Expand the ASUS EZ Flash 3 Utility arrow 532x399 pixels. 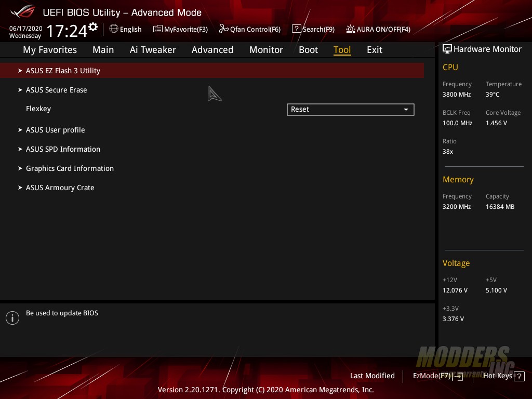tap(20, 71)
